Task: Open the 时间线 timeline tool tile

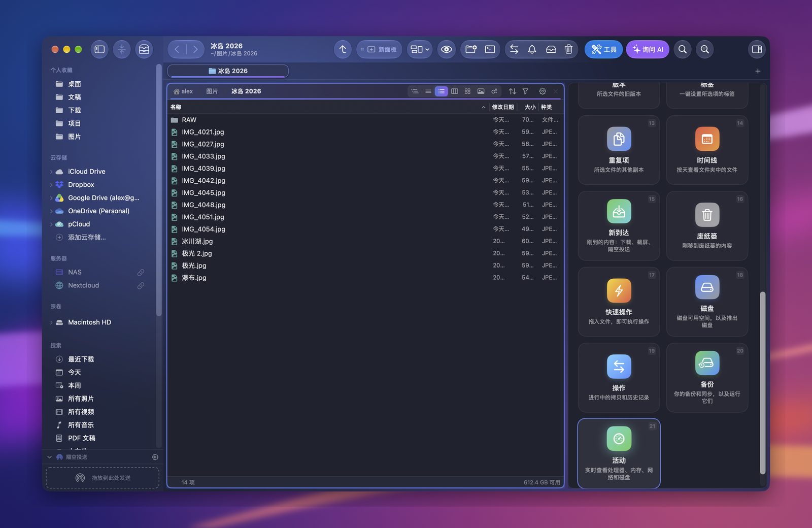Action: click(707, 150)
